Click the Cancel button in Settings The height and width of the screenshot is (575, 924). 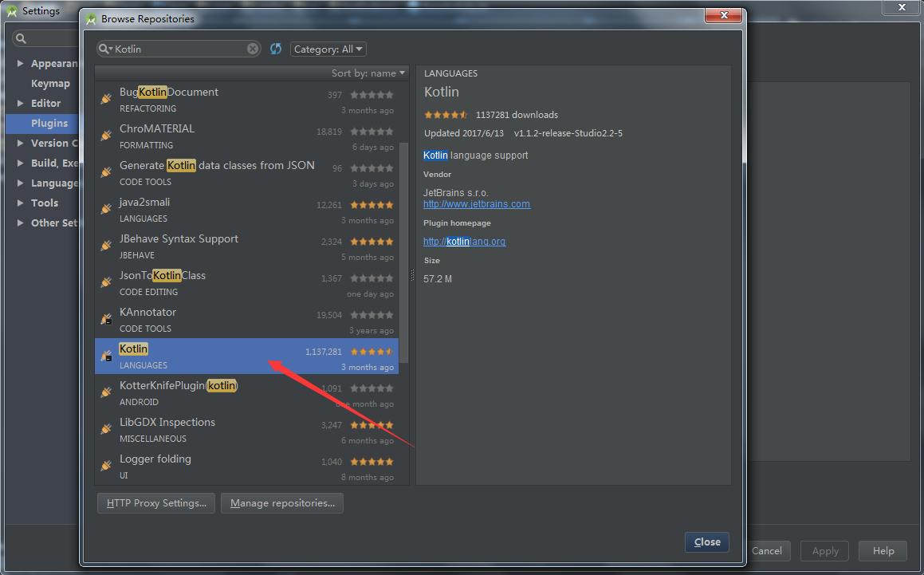tap(767, 551)
